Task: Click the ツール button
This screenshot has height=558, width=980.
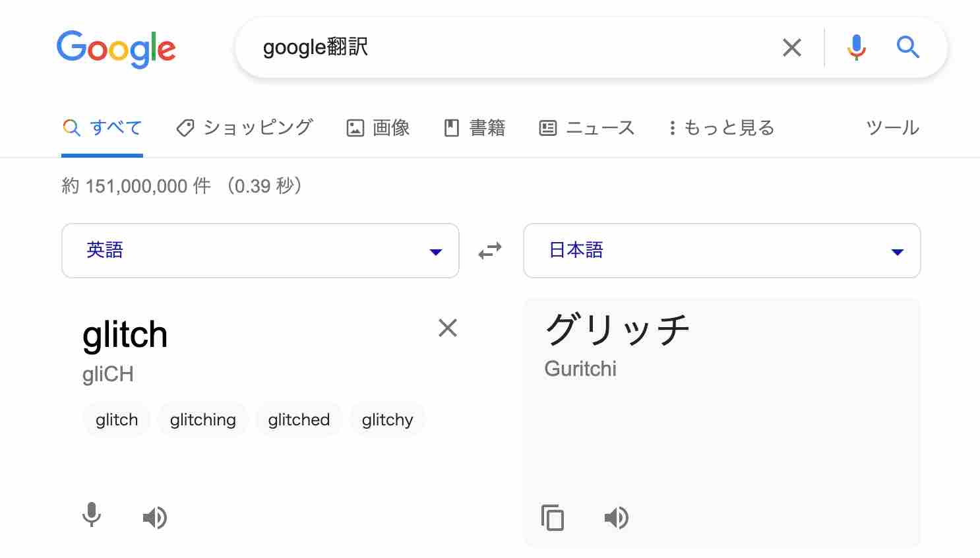Action: 892,127
